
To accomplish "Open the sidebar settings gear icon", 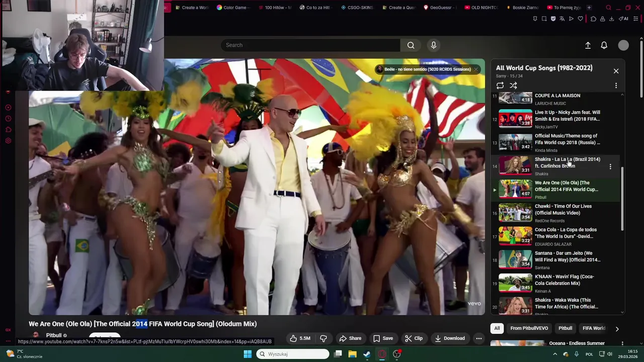I will [x=8, y=141].
